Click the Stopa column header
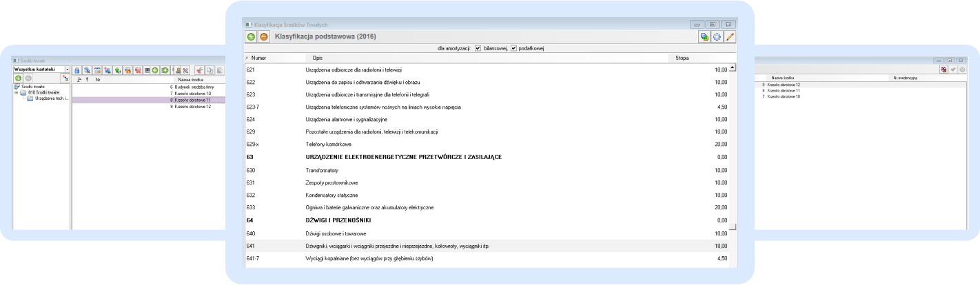980x285 pixels. 682,59
